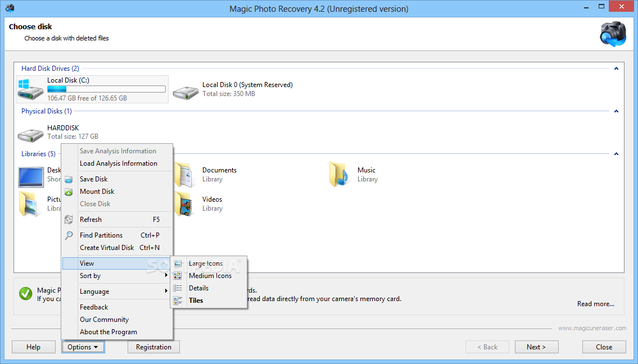Open the www.magicuneraser.com link
Image resolution: width=638 pixels, height=364 pixels.
coord(592,328)
